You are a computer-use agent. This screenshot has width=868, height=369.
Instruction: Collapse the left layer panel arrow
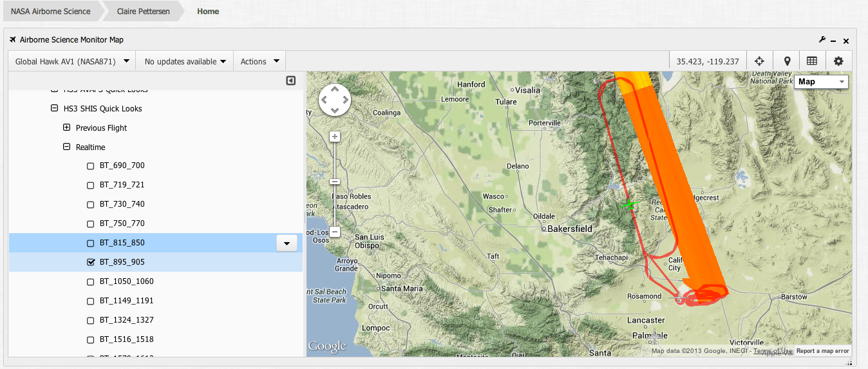pos(291,80)
